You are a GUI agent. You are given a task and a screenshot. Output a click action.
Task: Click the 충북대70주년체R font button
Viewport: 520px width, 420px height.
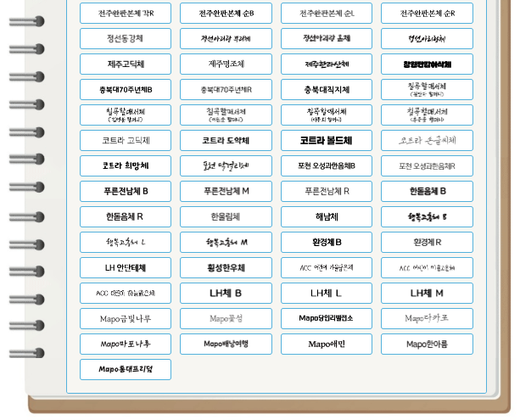[226, 90]
